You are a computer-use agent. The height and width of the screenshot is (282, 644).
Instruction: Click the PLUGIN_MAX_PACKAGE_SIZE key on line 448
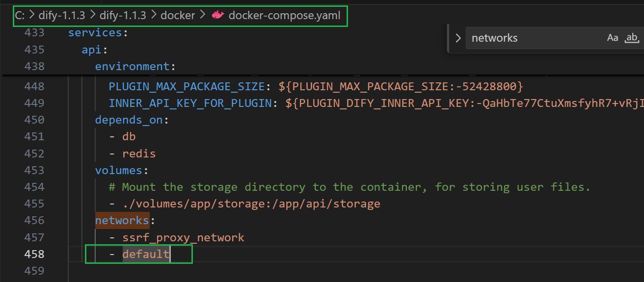[187, 86]
